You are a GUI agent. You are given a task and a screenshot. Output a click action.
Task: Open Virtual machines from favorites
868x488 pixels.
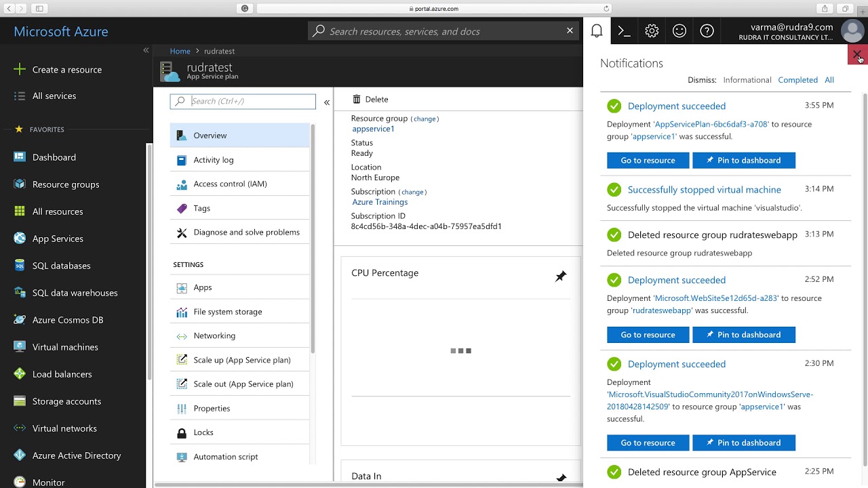click(65, 347)
